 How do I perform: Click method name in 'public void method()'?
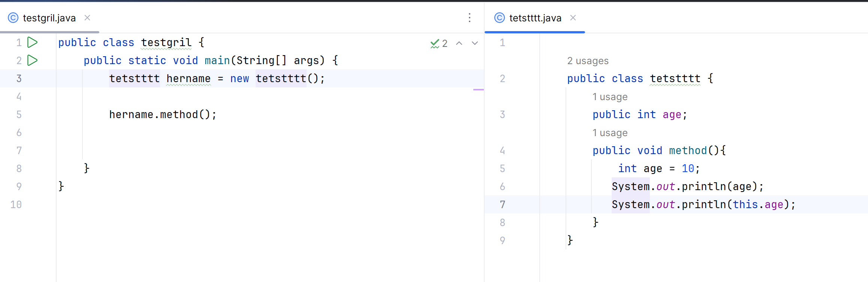point(688,150)
